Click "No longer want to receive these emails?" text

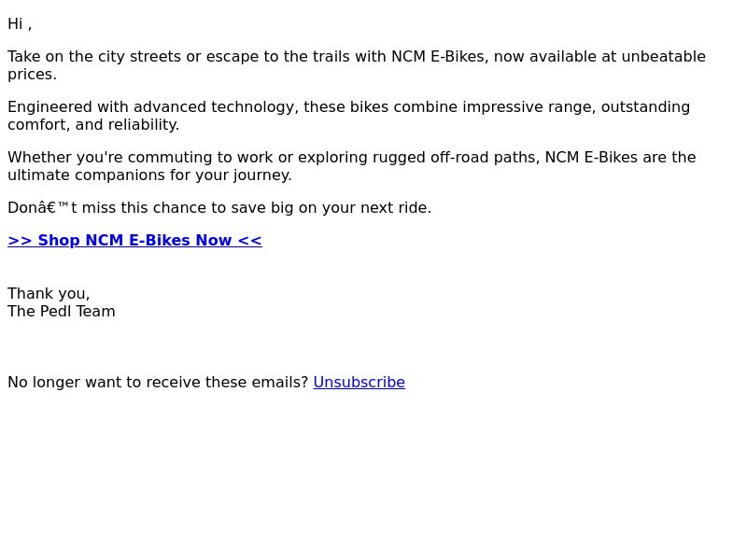(x=158, y=383)
